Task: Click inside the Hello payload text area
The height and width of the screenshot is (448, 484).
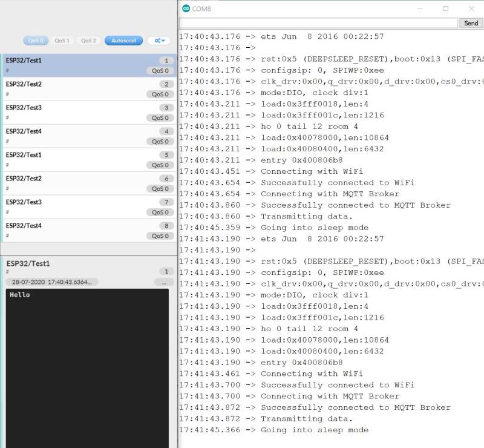Action: (x=87, y=363)
